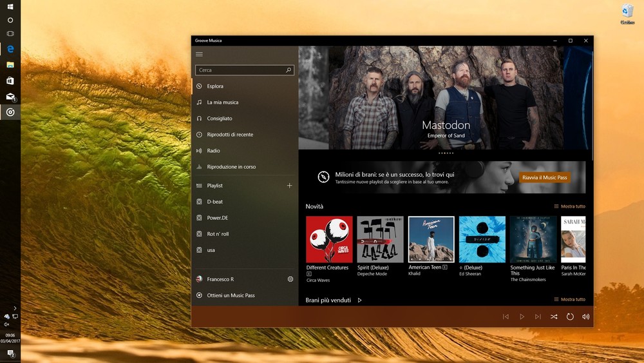The height and width of the screenshot is (363, 644).
Task: Click Groove Music taskbar icon
Action: [x=10, y=112]
